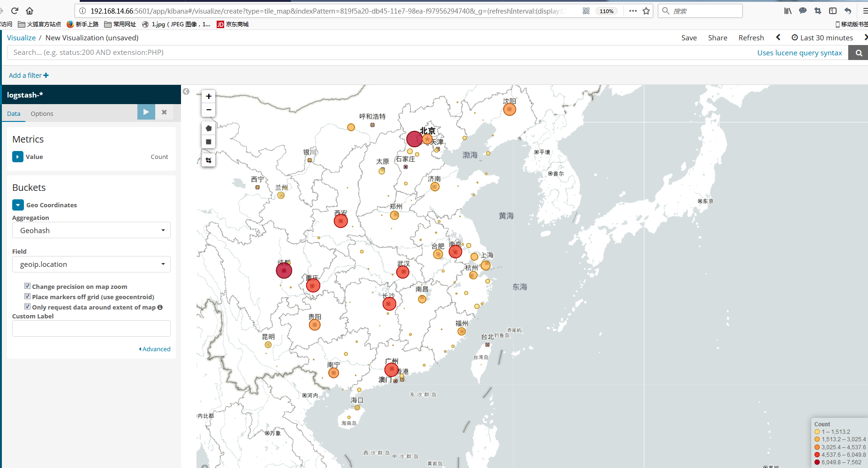Open the Share menu
The image size is (868, 468).
click(x=717, y=38)
